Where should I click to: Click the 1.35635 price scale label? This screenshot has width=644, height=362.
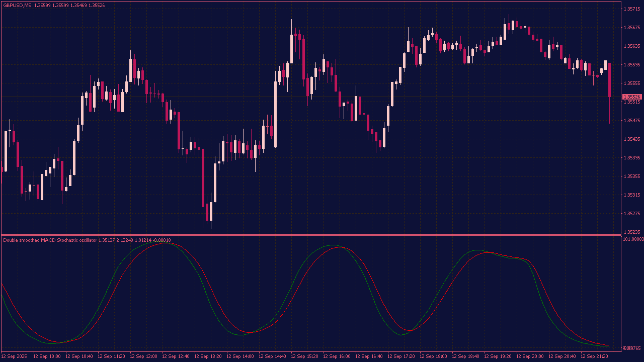click(631, 46)
